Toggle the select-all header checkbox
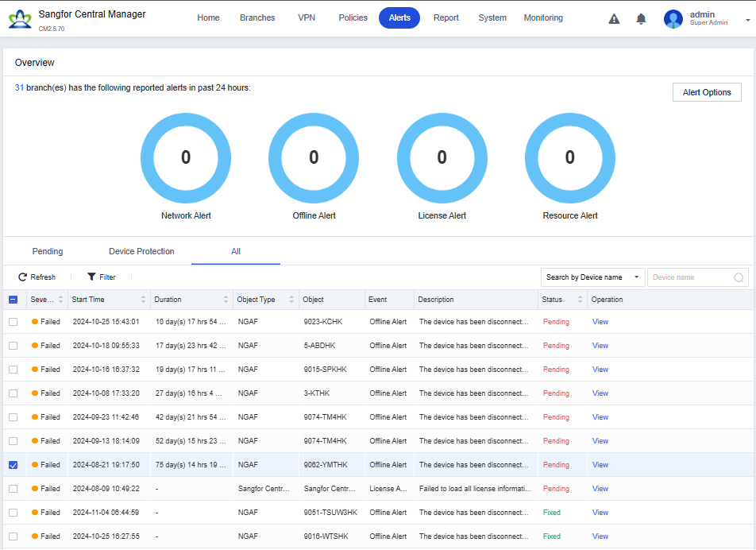756x550 pixels. point(13,300)
